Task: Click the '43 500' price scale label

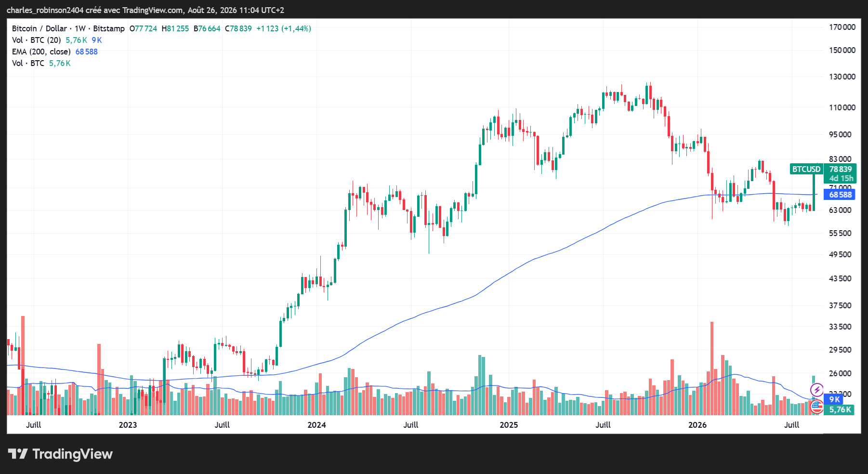Action: coord(840,278)
